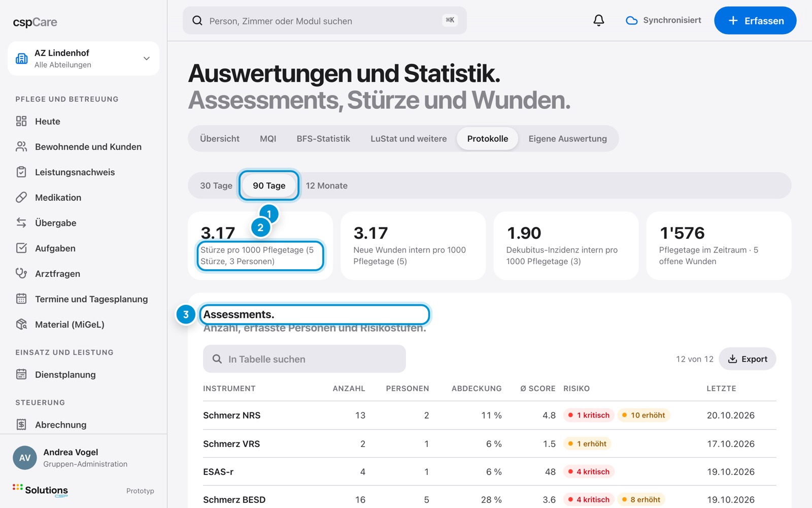The width and height of the screenshot is (812, 508).
Task: Click the cloud sync icon
Action: pyautogui.click(x=631, y=20)
